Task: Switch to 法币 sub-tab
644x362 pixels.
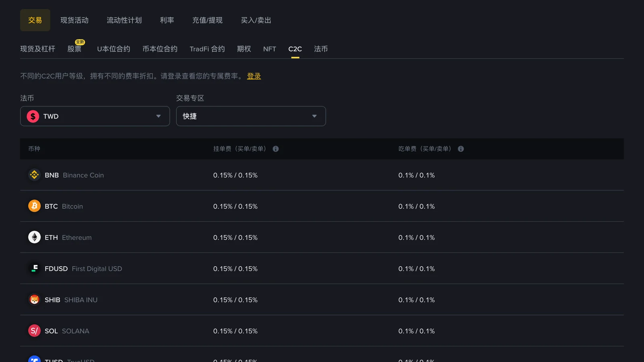Action: point(321,49)
